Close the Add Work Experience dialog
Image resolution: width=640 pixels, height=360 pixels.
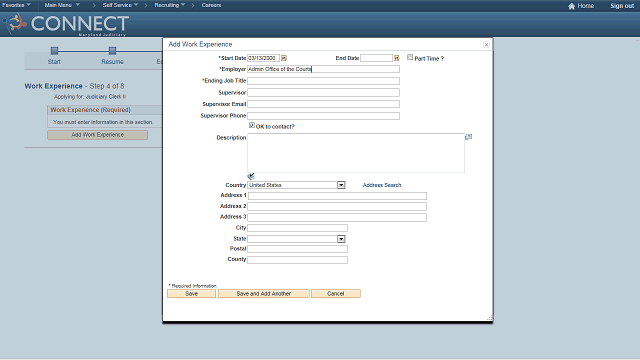coord(486,44)
